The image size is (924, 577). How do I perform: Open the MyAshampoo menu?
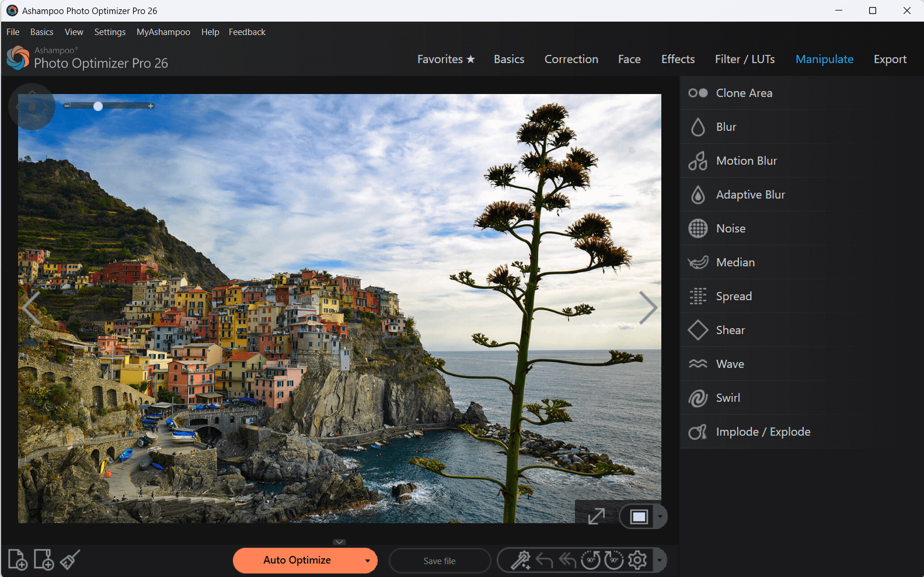163,32
